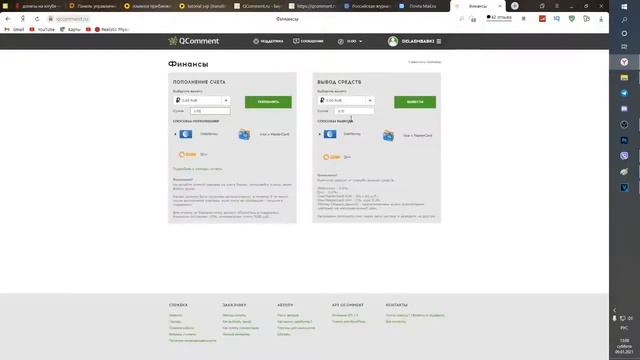Click the arrow of deposit currency dropdown
Image resolution: width=640 pixels, height=360 pixels.
226,100
